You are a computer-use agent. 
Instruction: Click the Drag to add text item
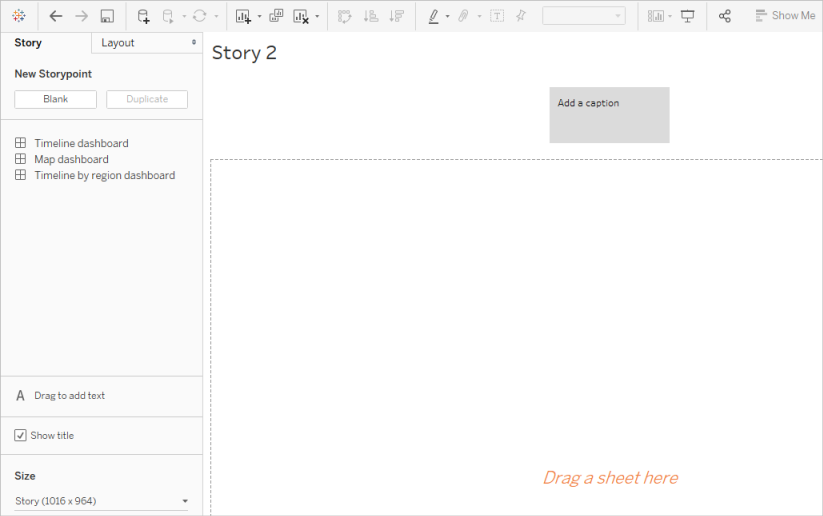pos(60,396)
